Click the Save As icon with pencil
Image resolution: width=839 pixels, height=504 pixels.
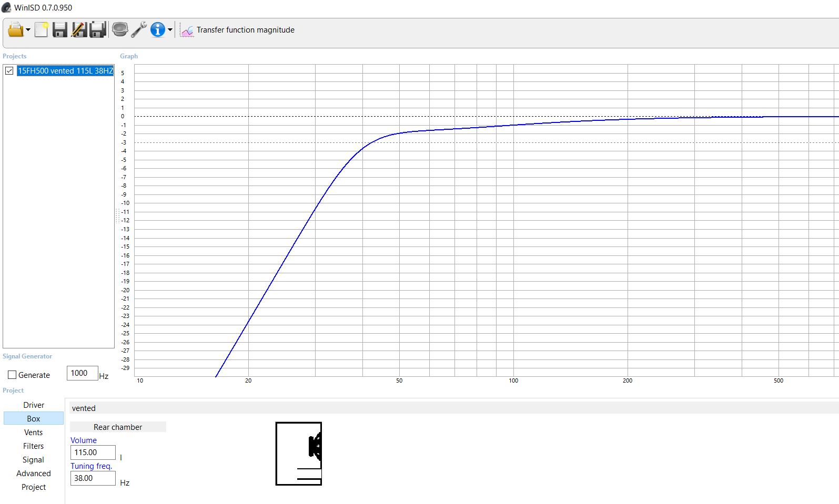click(x=79, y=30)
